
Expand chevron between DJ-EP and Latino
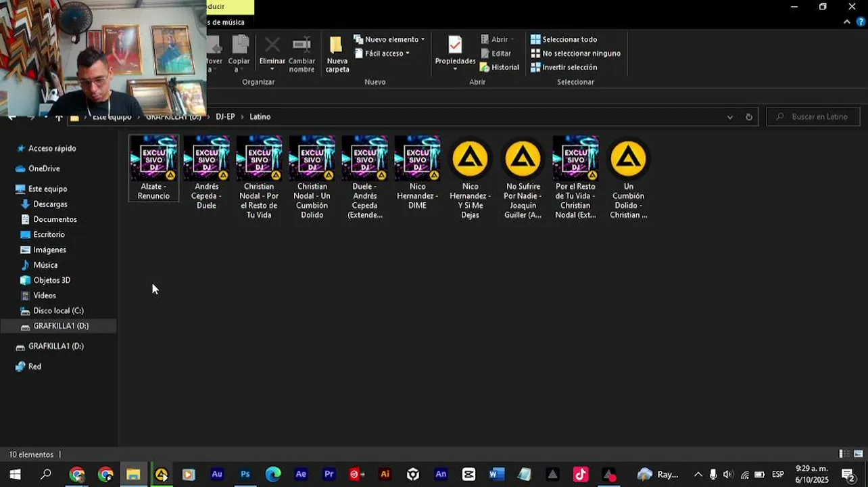pyautogui.click(x=242, y=117)
